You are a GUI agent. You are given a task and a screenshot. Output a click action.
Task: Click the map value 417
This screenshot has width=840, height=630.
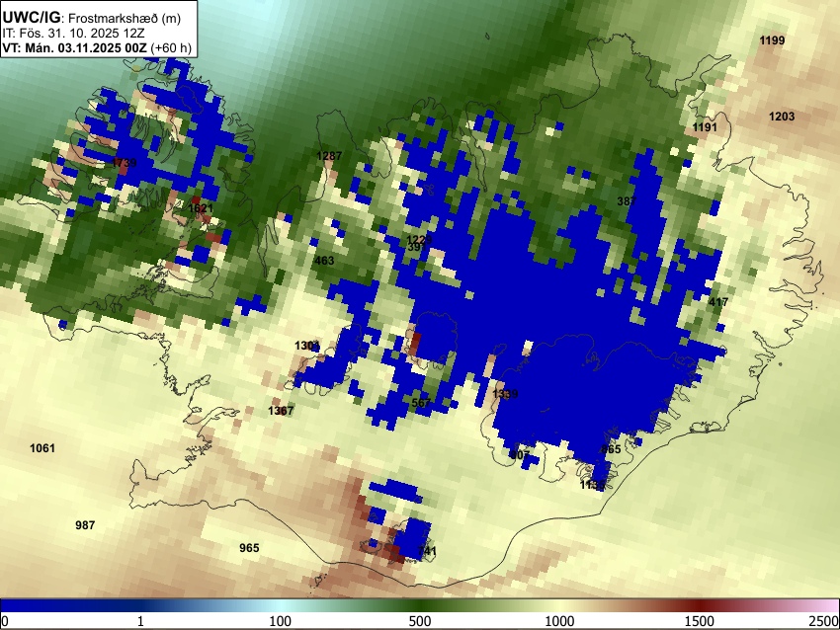(x=718, y=302)
